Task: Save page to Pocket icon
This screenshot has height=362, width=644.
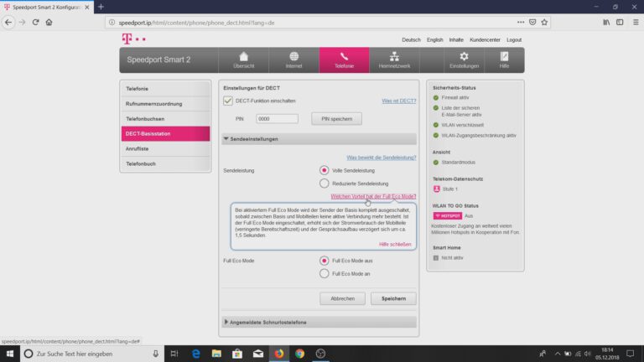Action: coord(532,22)
